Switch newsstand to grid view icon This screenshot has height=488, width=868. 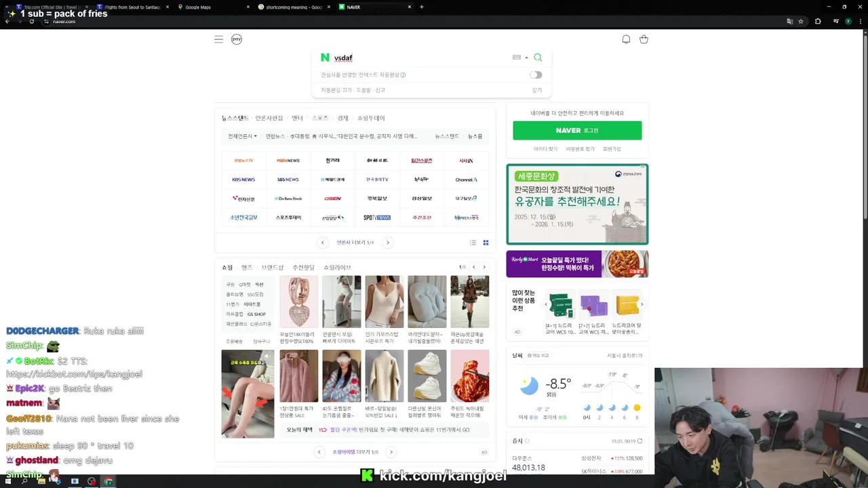[486, 243]
